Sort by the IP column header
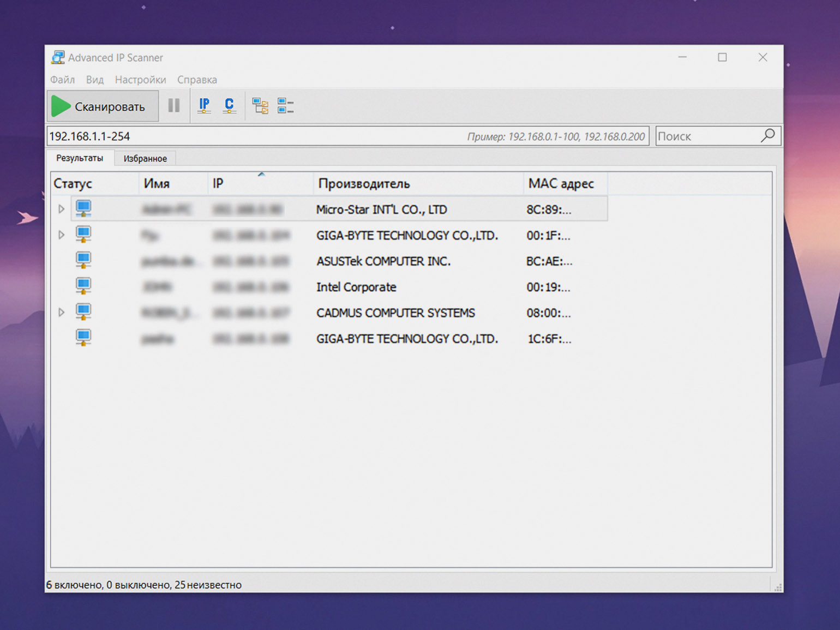 (261, 184)
